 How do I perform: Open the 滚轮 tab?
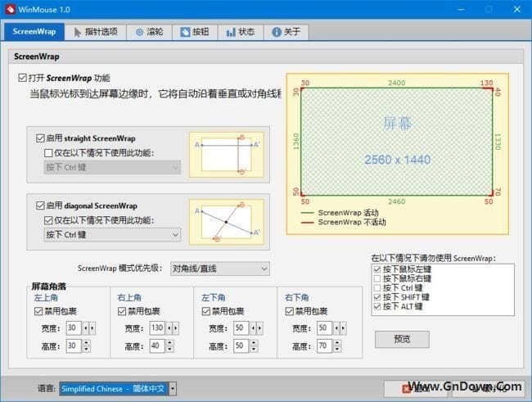point(149,32)
